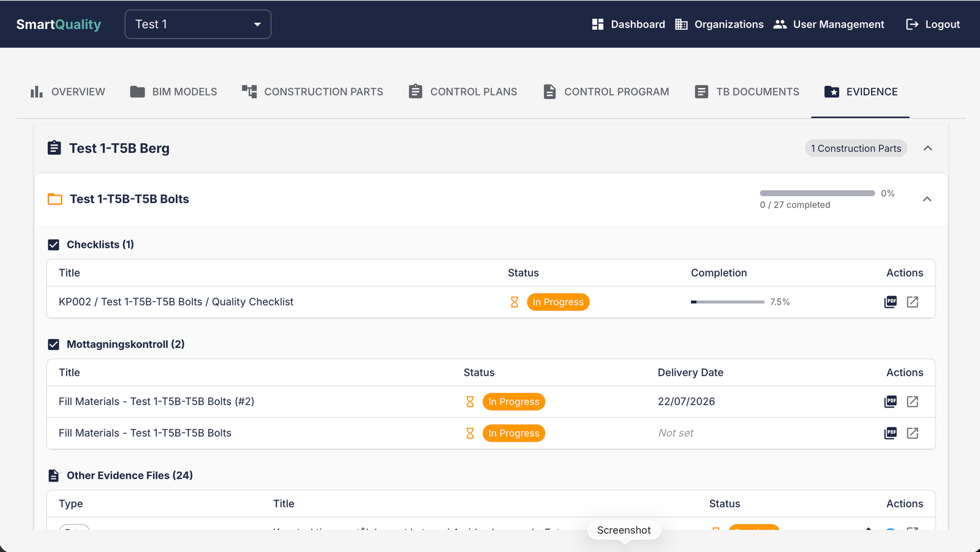
Task: Click the TB Documents list icon
Action: tap(702, 92)
